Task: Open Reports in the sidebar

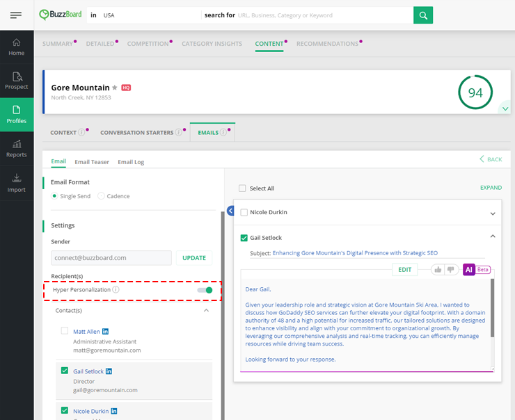Action: coord(17,149)
